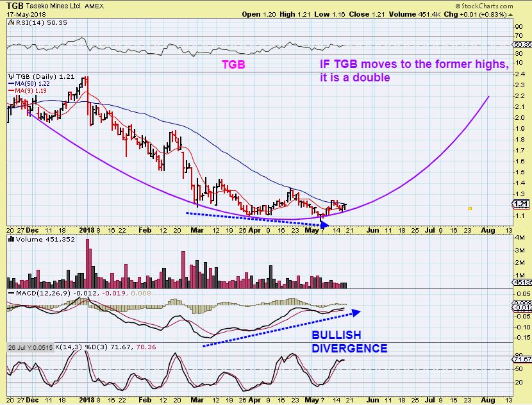Click the RSI(14) 50.35 indicator label
Viewport: 532px width, 405px height.
(42, 22)
